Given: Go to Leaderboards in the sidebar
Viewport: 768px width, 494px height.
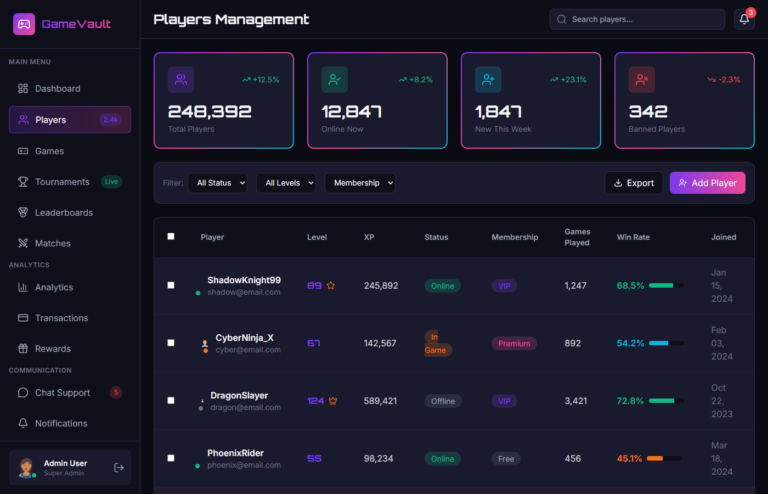Looking at the screenshot, I should click(x=64, y=212).
